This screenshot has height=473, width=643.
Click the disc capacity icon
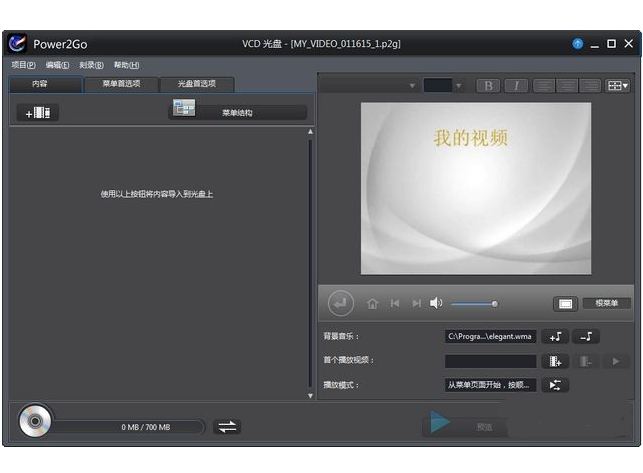click(x=35, y=421)
